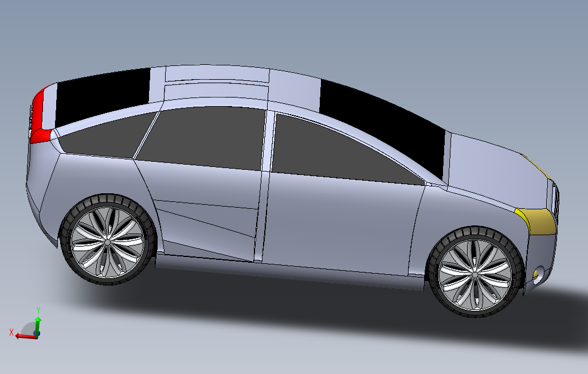Select the pillar between the side windows

click(x=268, y=141)
